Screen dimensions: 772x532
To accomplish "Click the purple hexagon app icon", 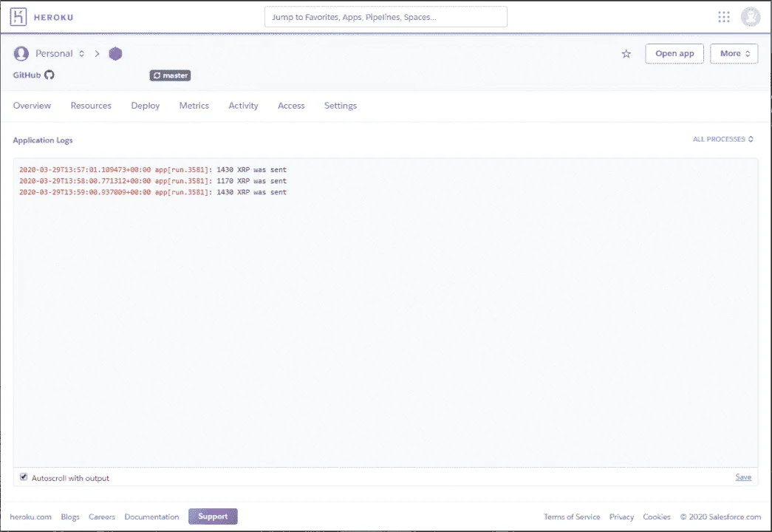I will pyautogui.click(x=115, y=53).
